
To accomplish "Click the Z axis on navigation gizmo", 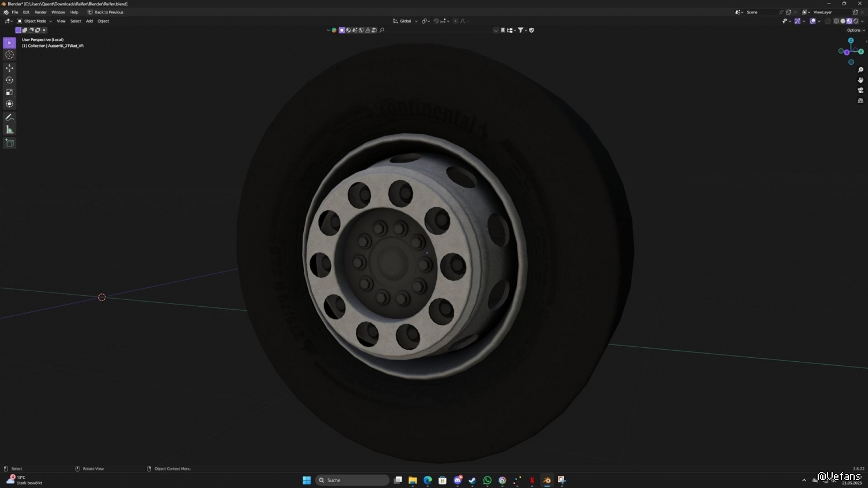I will coord(851,41).
